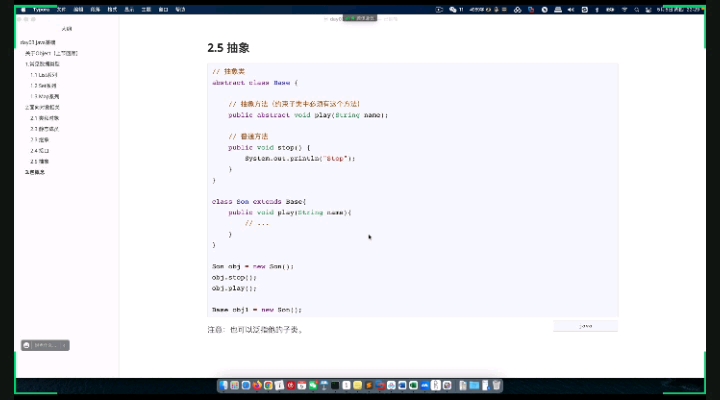Launch Firefox from the Dock
Image resolution: width=720 pixels, height=400 pixels.
coord(257,385)
